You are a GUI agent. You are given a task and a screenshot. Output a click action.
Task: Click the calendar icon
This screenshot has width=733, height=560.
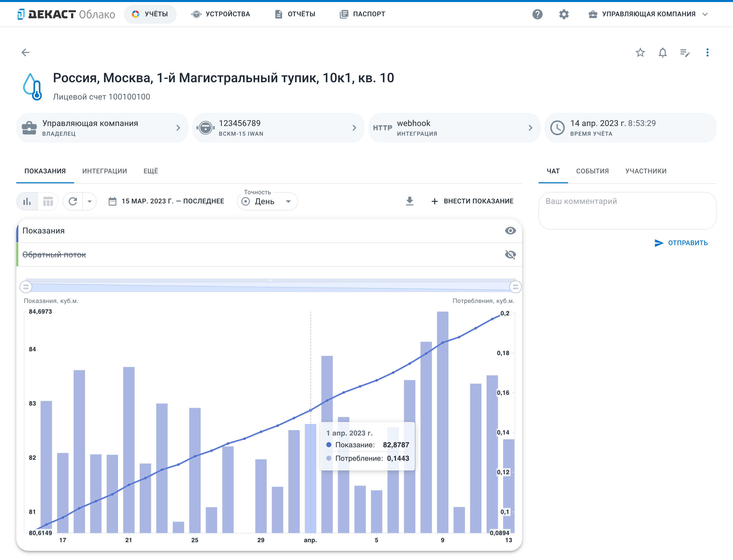pos(112,201)
